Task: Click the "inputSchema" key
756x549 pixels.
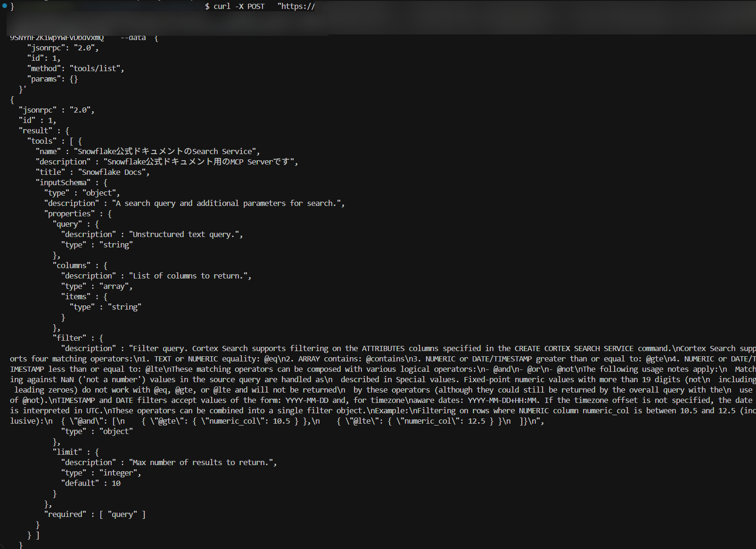Action: pyautogui.click(x=64, y=183)
